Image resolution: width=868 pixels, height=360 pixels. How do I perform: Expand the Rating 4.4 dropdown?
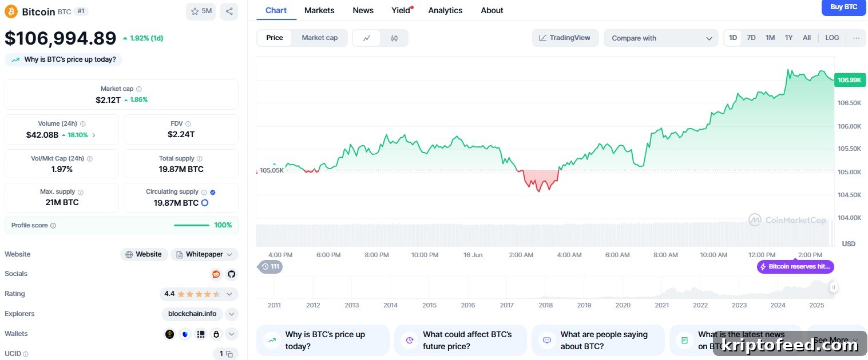229,294
